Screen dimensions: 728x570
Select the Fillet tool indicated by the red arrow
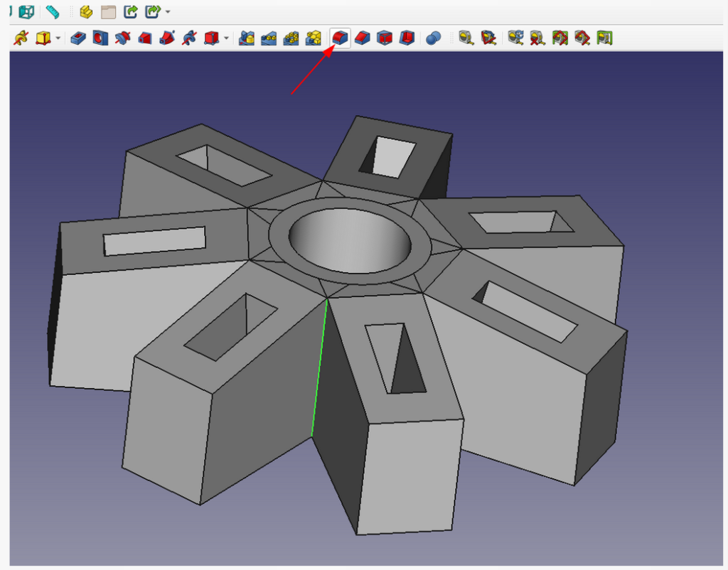339,38
